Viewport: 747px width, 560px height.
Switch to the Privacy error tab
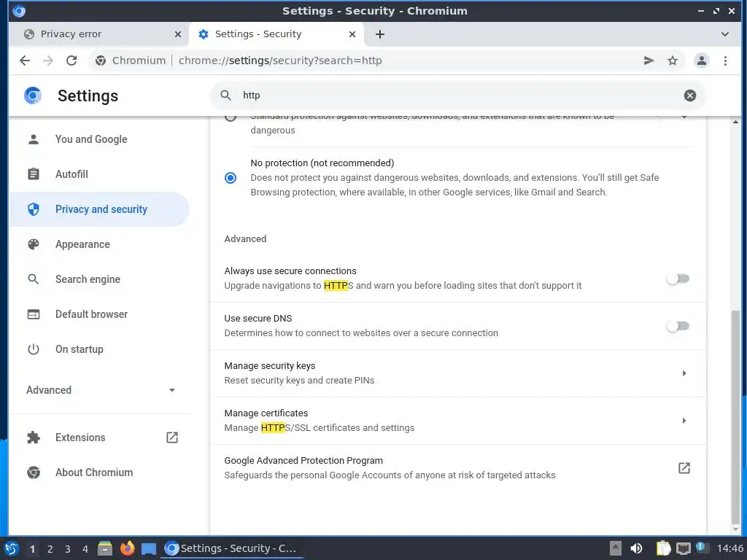click(x=102, y=34)
